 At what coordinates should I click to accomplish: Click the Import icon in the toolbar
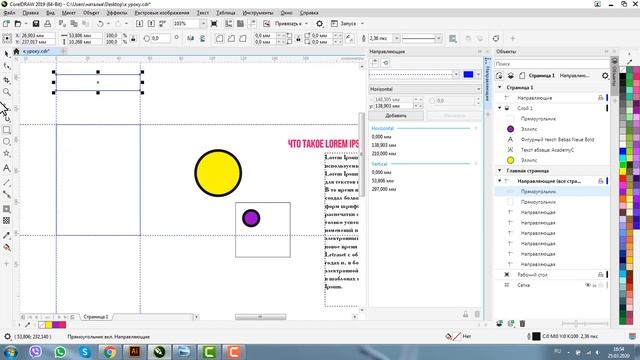[x=139, y=24]
